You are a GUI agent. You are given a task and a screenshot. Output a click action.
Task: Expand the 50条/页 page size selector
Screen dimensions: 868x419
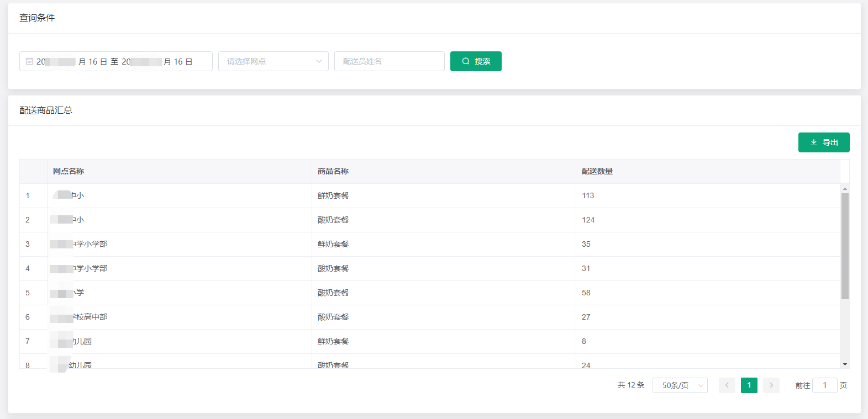pos(680,385)
